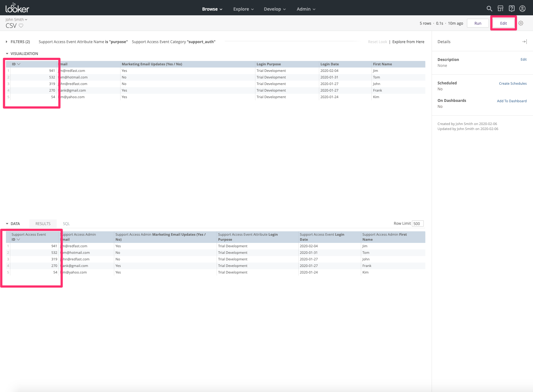Open the search magnifier icon

pos(489,9)
